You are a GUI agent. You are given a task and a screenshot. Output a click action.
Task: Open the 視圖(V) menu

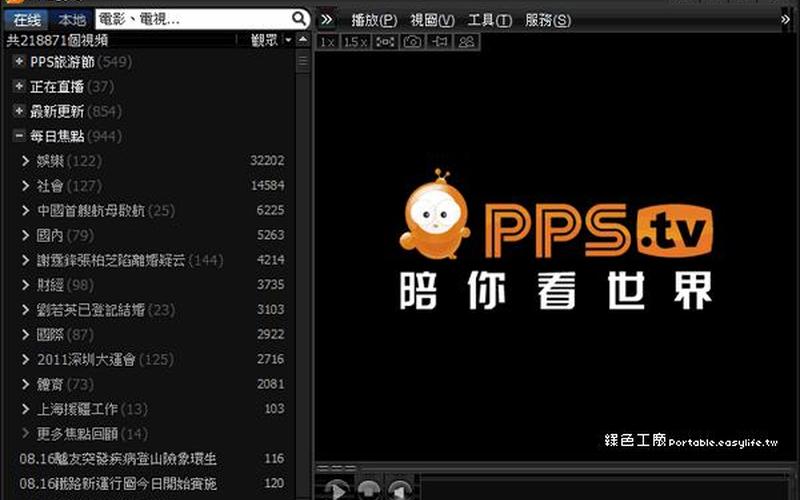[432, 20]
